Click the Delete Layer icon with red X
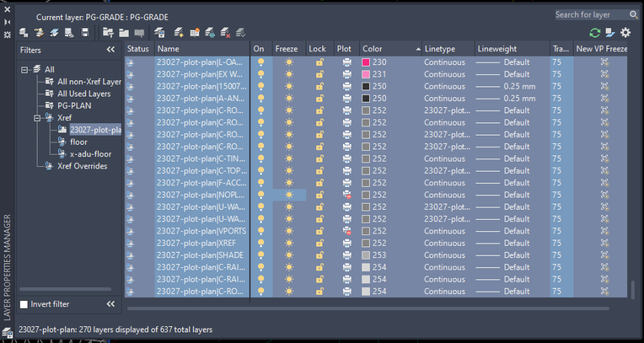 (x=225, y=33)
